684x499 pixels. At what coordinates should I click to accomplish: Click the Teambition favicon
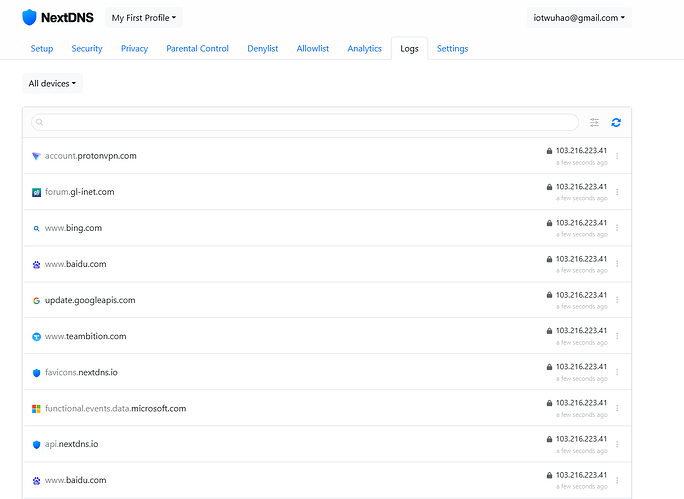point(36,337)
